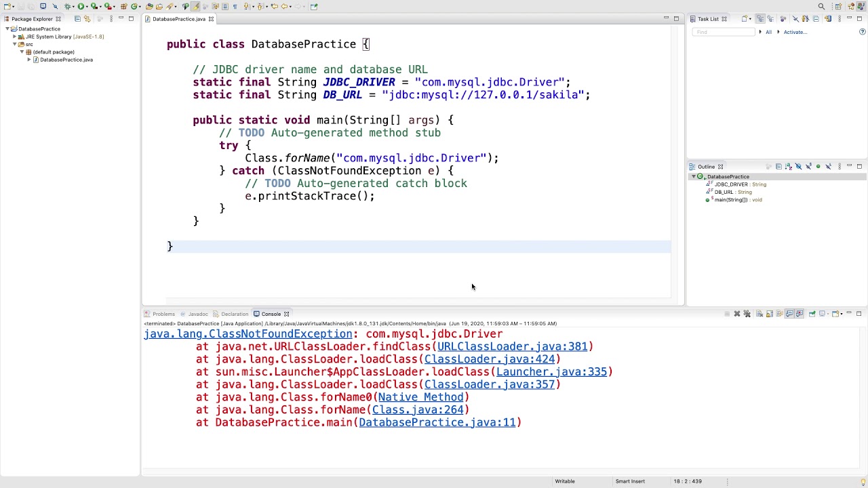
Task: Click java.lang.ClassNotFoundException exception link
Action: [248, 333]
